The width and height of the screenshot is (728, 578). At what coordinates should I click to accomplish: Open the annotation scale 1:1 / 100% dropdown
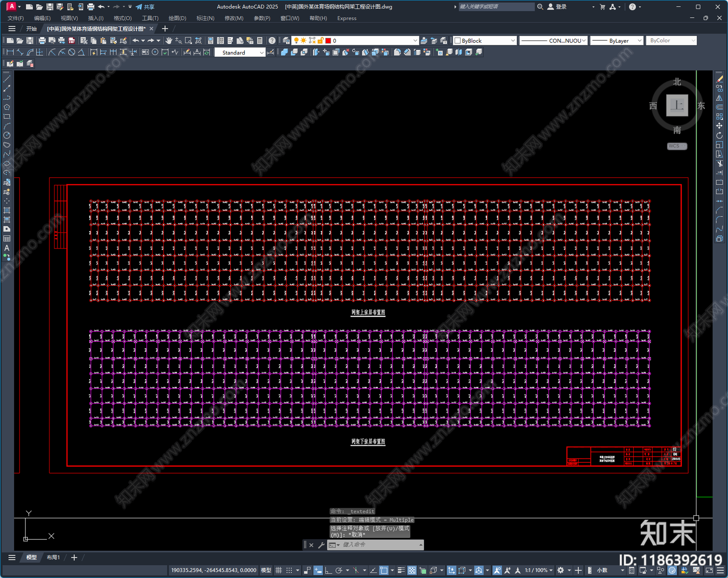click(539, 570)
